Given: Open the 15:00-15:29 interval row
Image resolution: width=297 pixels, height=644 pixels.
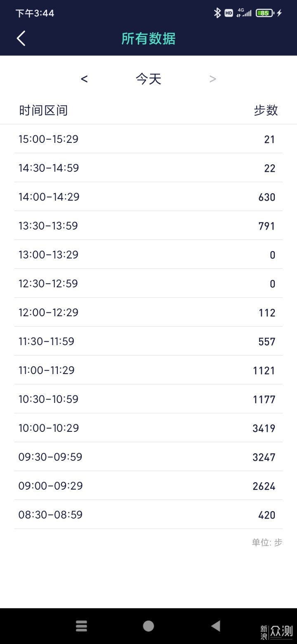Looking at the screenshot, I should coord(148,139).
